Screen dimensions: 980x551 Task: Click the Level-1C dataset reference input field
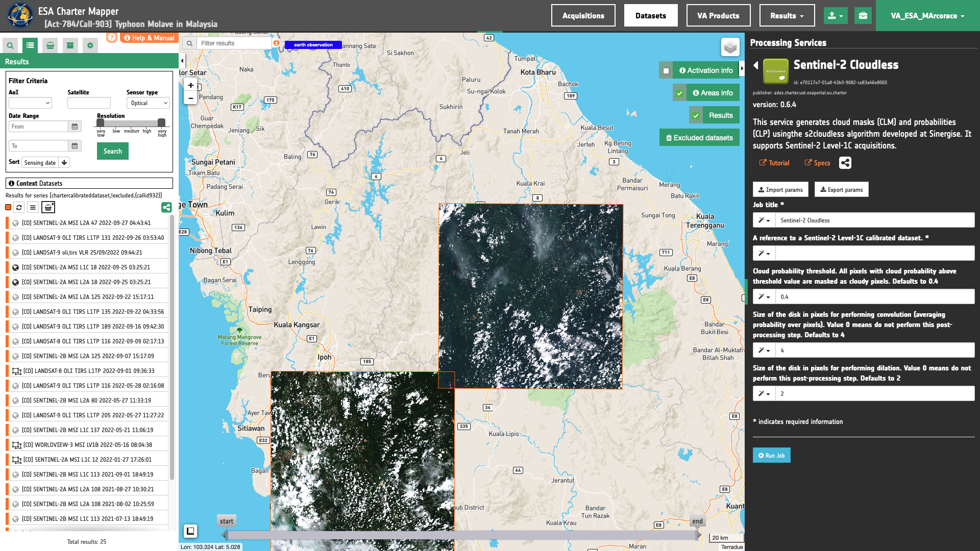point(875,254)
